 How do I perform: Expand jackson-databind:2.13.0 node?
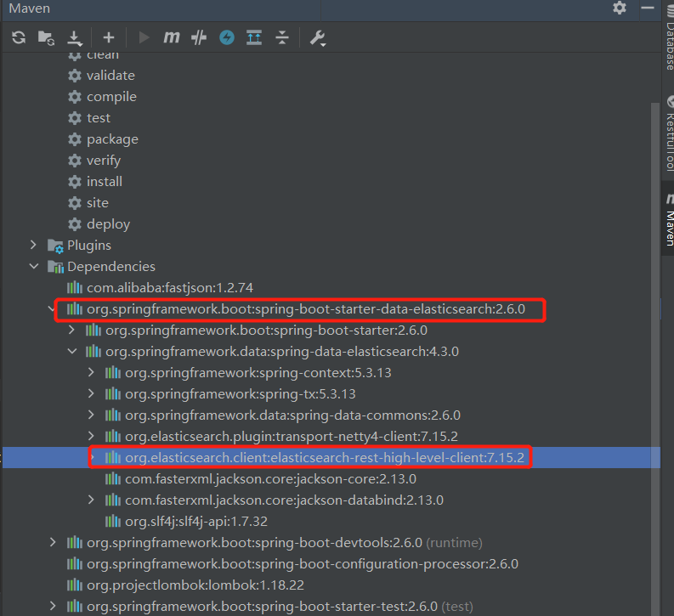pos(91,500)
